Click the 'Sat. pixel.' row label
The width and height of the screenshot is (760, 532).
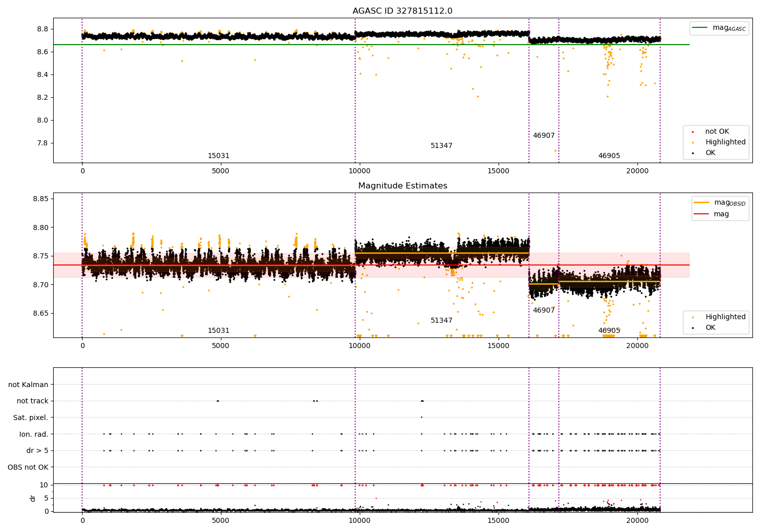30,418
